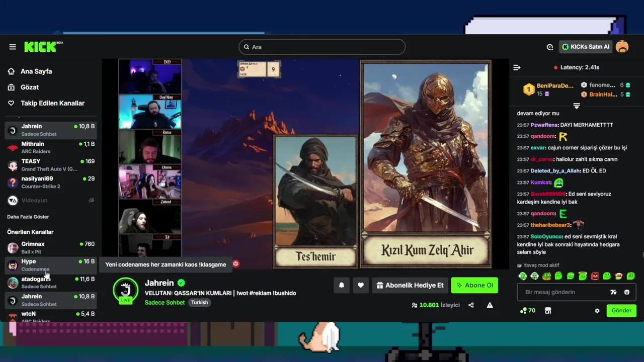This screenshot has height=362, width=644.
Task: Click the Ana Sayfa home icon
Action: 11,71
